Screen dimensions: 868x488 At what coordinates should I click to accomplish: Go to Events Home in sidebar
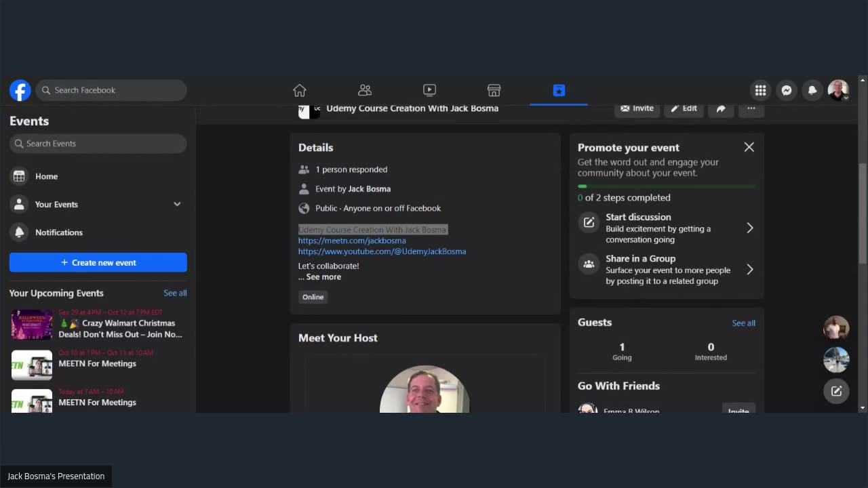point(98,176)
